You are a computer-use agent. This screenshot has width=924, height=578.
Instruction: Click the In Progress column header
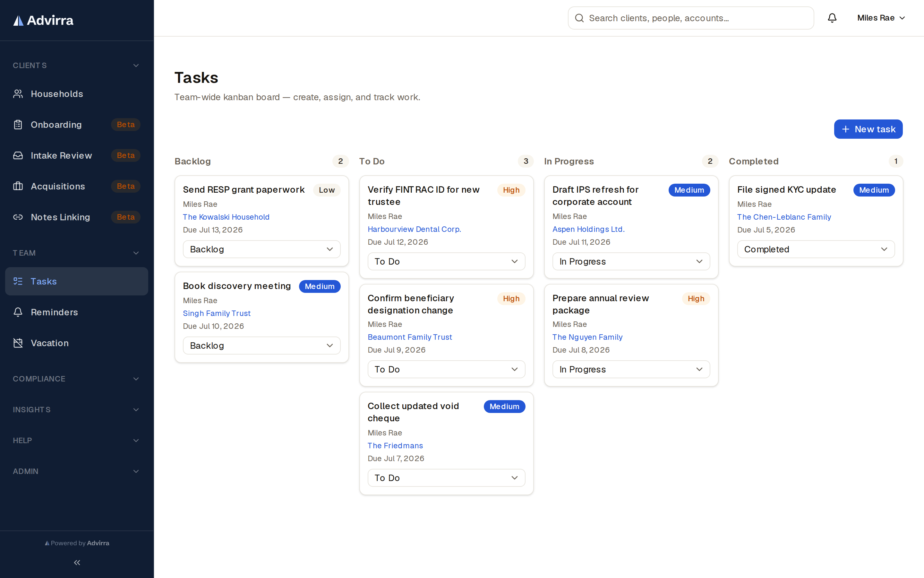(569, 161)
